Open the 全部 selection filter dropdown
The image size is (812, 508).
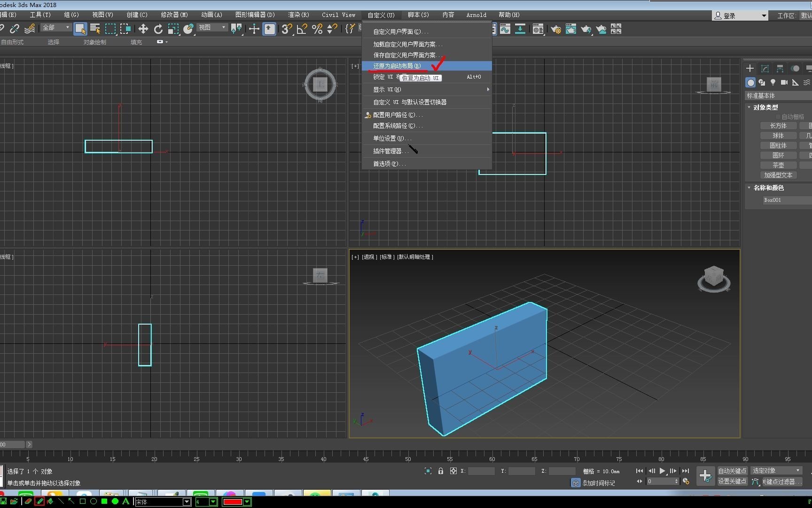[x=55, y=27]
